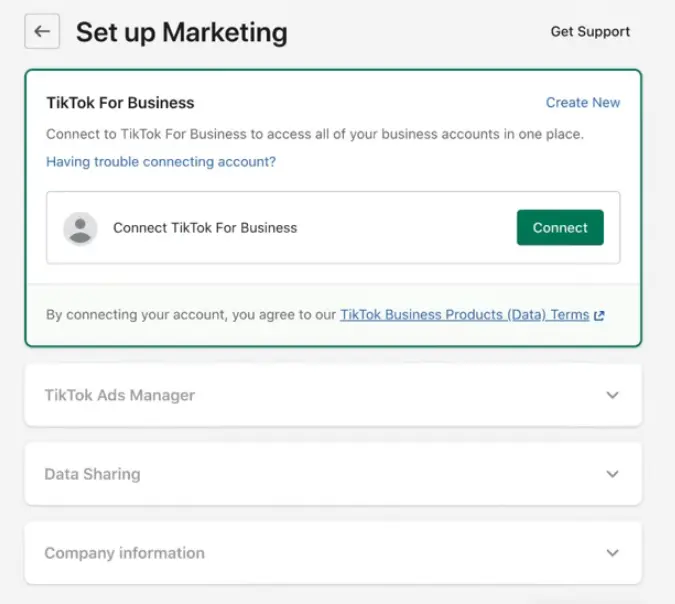Click the Company information section title
Viewport: 675px width, 604px height.
pos(124,553)
